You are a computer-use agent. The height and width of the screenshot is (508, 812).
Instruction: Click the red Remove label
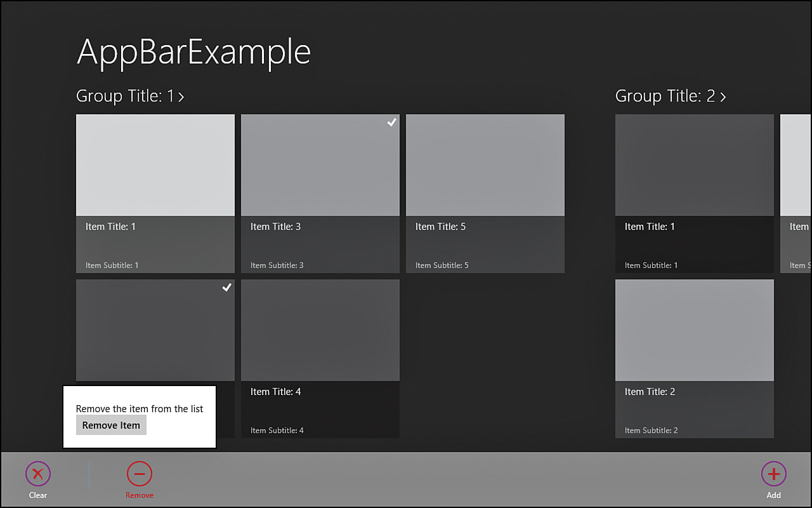click(x=140, y=495)
